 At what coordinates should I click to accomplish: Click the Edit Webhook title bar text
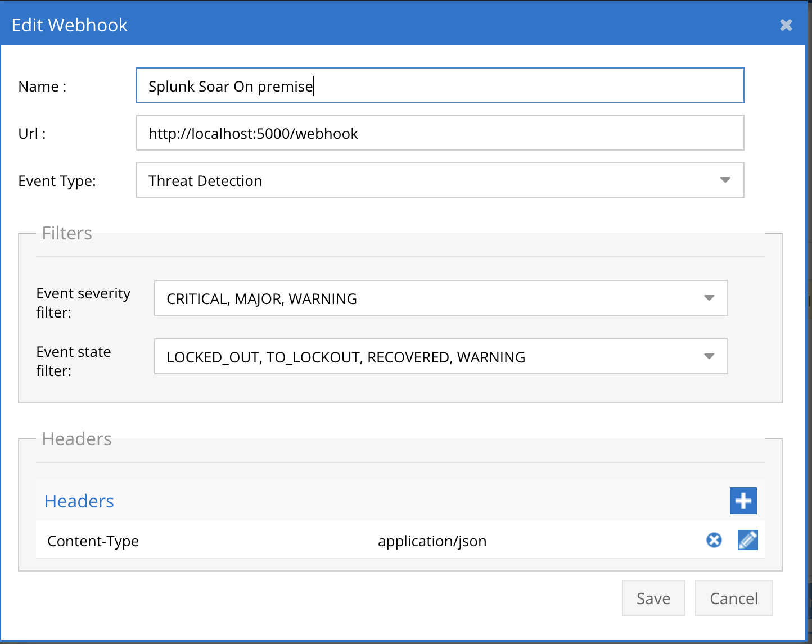(x=70, y=25)
